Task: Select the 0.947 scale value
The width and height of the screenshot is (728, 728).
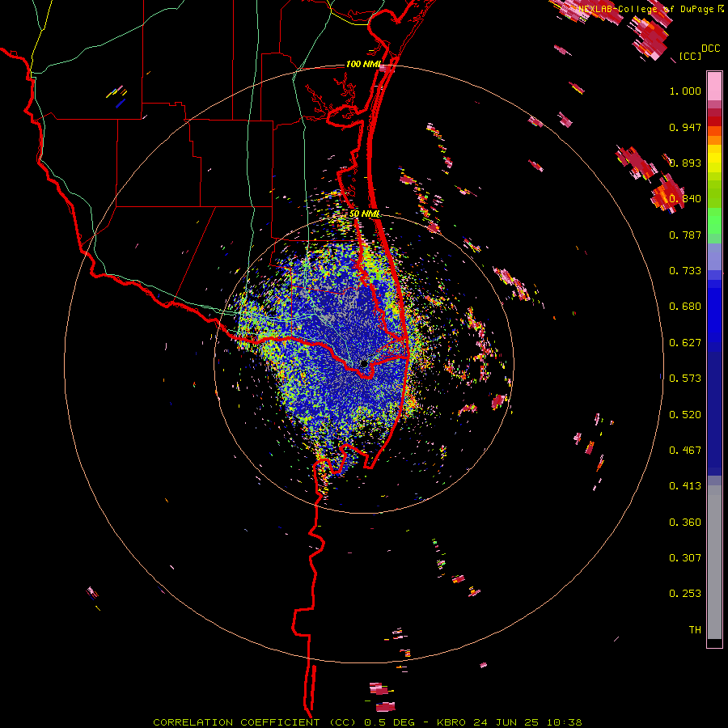Action: (685, 127)
